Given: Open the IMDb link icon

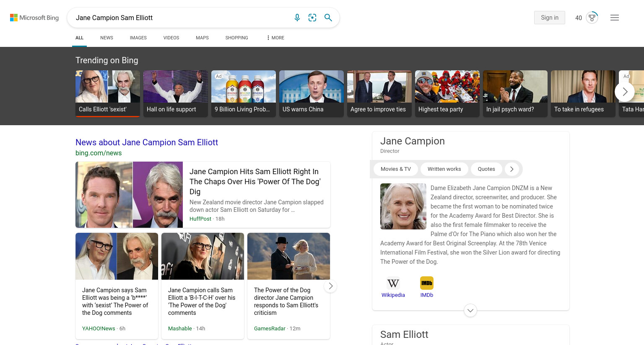Looking at the screenshot, I should pyautogui.click(x=427, y=283).
